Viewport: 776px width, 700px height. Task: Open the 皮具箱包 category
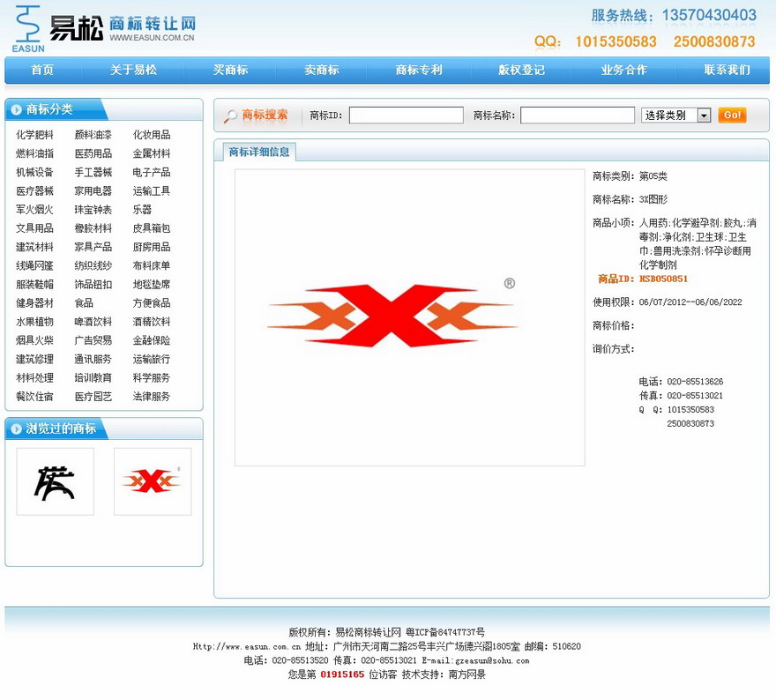pyautogui.click(x=152, y=228)
